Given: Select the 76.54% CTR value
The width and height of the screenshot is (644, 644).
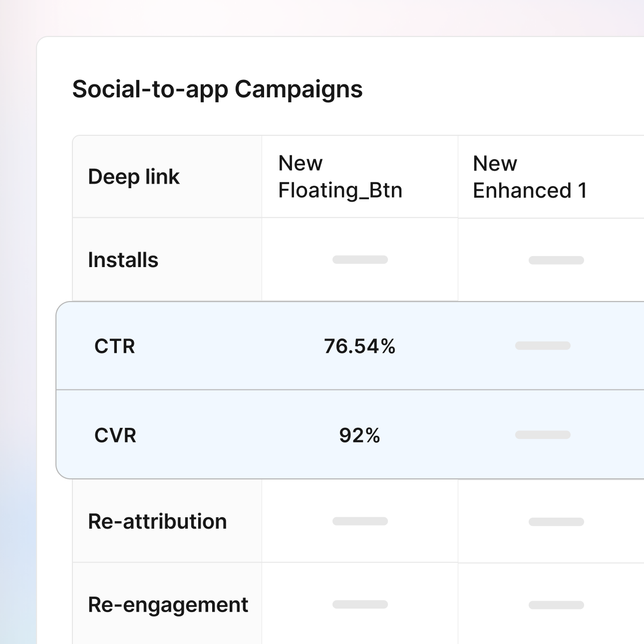Looking at the screenshot, I should point(359,346).
